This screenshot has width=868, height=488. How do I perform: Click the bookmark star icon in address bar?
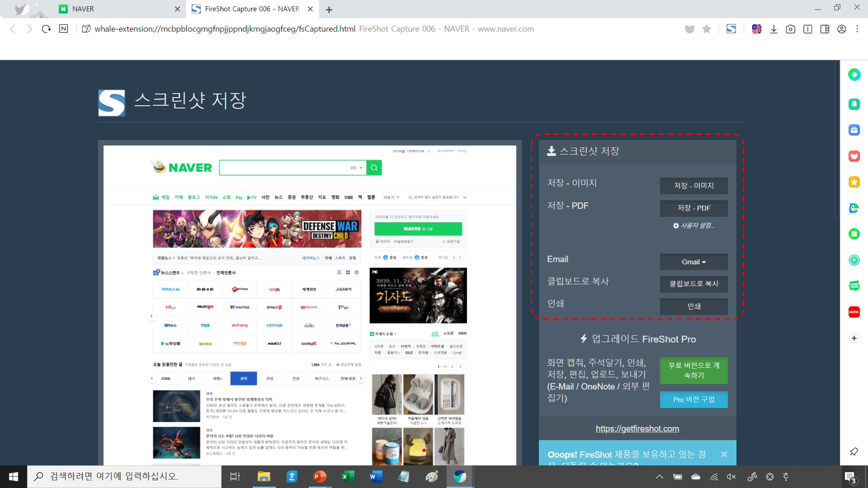coord(707,29)
